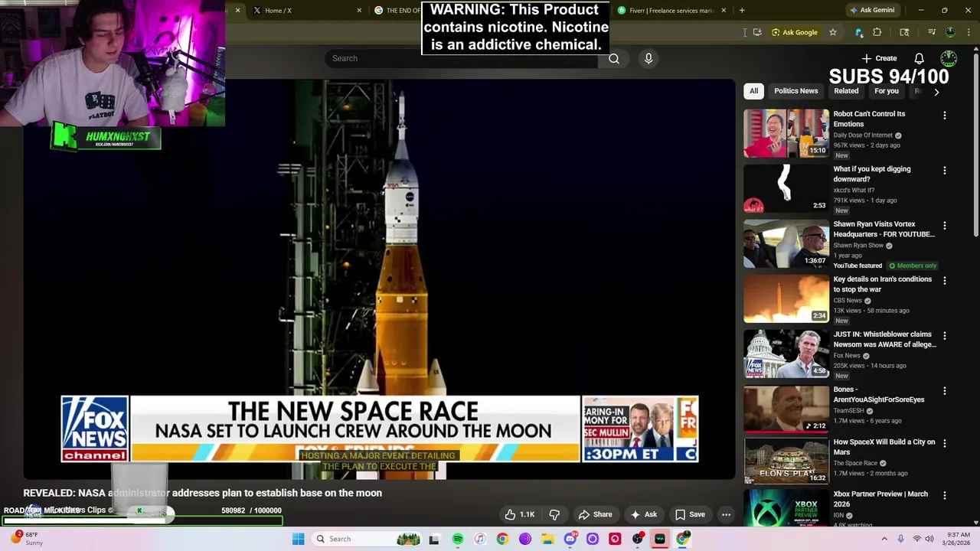Open a new browser tab
The width and height of the screenshot is (980, 551).
742,10
